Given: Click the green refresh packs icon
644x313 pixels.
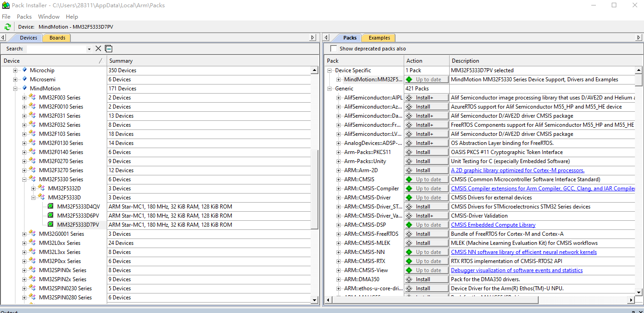Looking at the screenshot, I should tap(8, 27).
